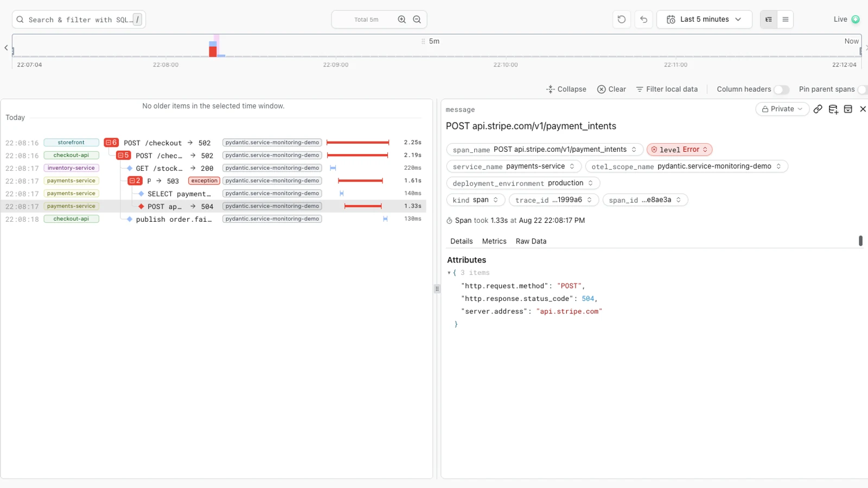Open the span_id filter chip
The image size is (868, 488).
645,200
